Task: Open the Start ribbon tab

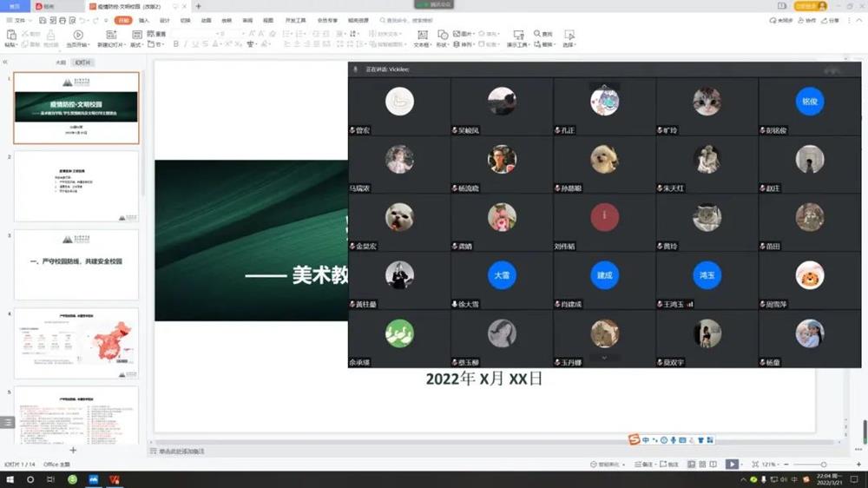Action: click(x=123, y=21)
